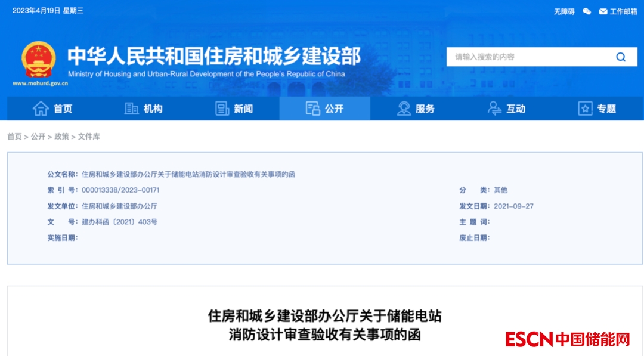This screenshot has width=644, height=356.
Task: Click the home icon beside 首页
Action: click(x=41, y=109)
